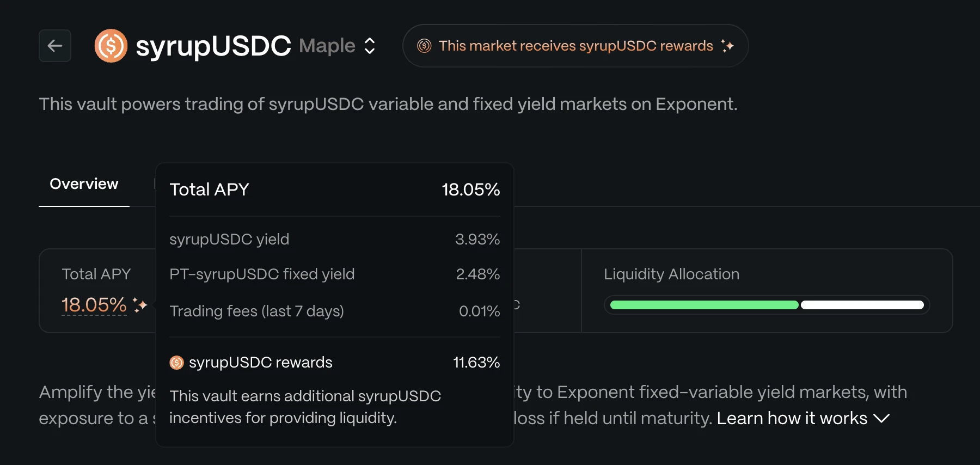Open market selector up-down chevron
The width and height of the screenshot is (980, 465).
click(370, 46)
